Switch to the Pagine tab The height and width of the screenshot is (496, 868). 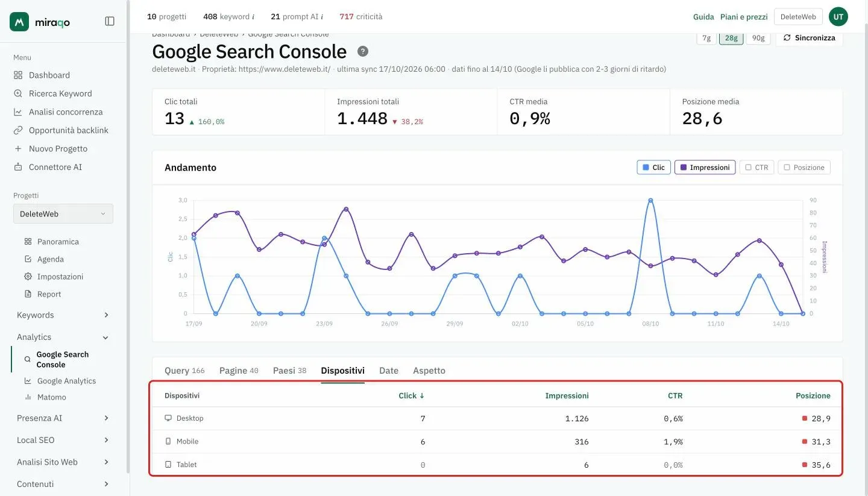click(239, 371)
